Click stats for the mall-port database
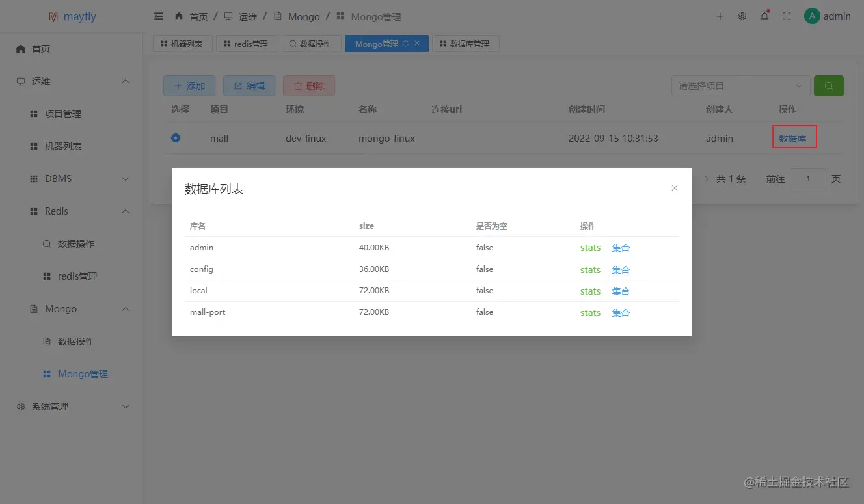 tap(590, 312)
